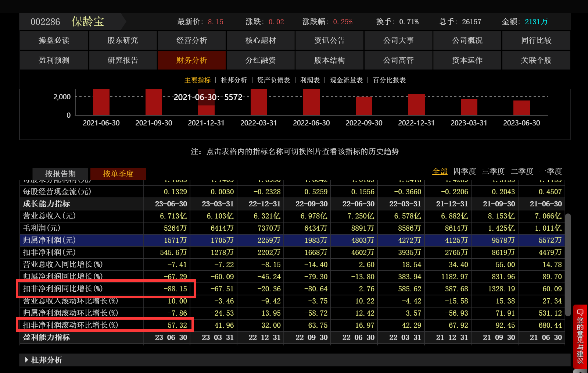Filter table to 一季度 only
This screenshot has height=373, width=588.
[550, 171]
